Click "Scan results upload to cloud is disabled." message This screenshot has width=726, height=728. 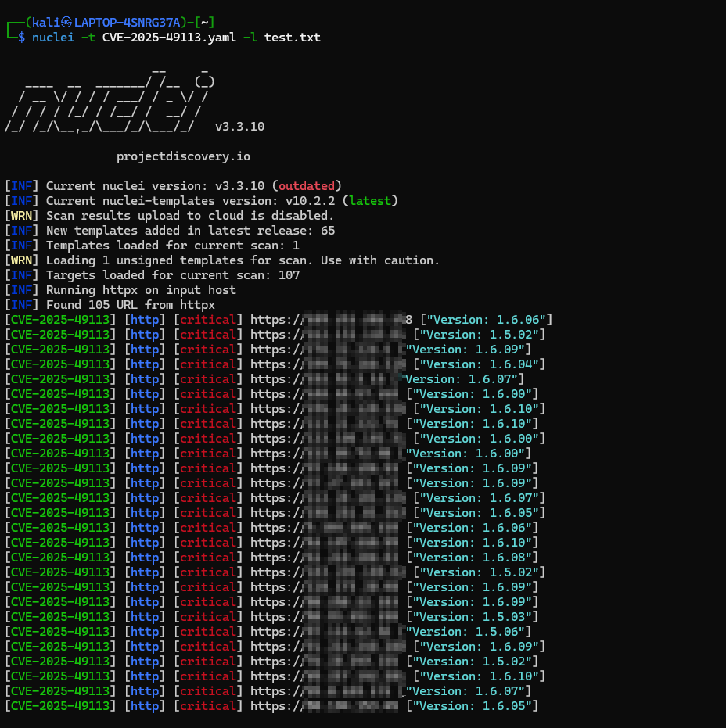pos(190,216)
